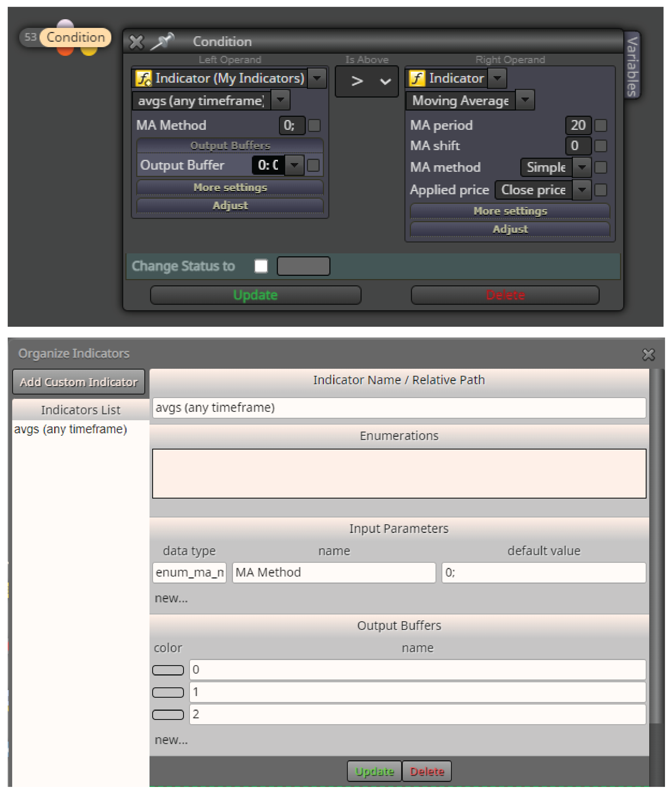Close the Organize Indicators window
Viewport: 672px width, 802px height.
(x=648, y=354)
